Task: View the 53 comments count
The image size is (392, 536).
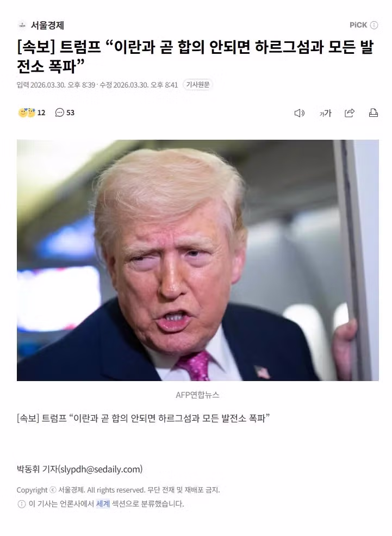Action: click(x=70, y=113)
